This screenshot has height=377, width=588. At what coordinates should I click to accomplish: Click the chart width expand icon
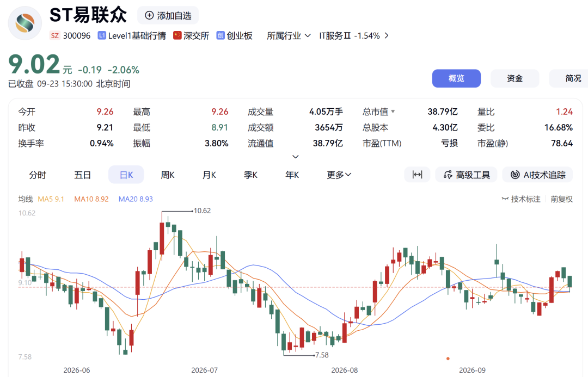(x=417, y=175)
